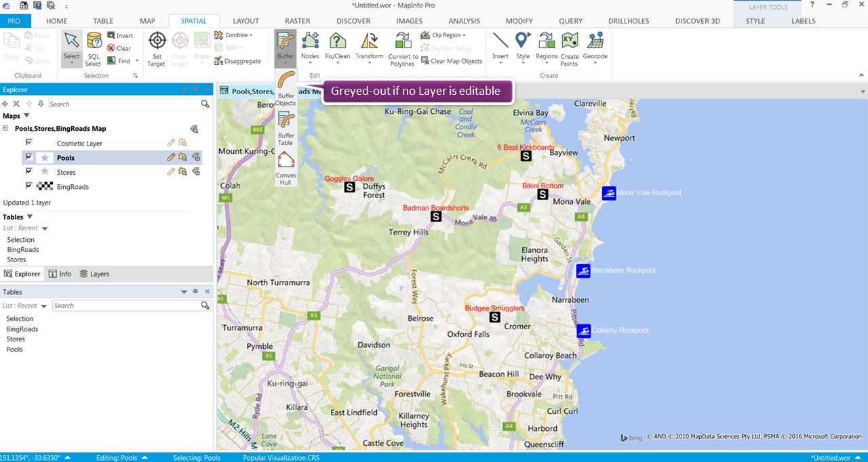Open the Buffer tool dropdown

click(x=285, y=48)
